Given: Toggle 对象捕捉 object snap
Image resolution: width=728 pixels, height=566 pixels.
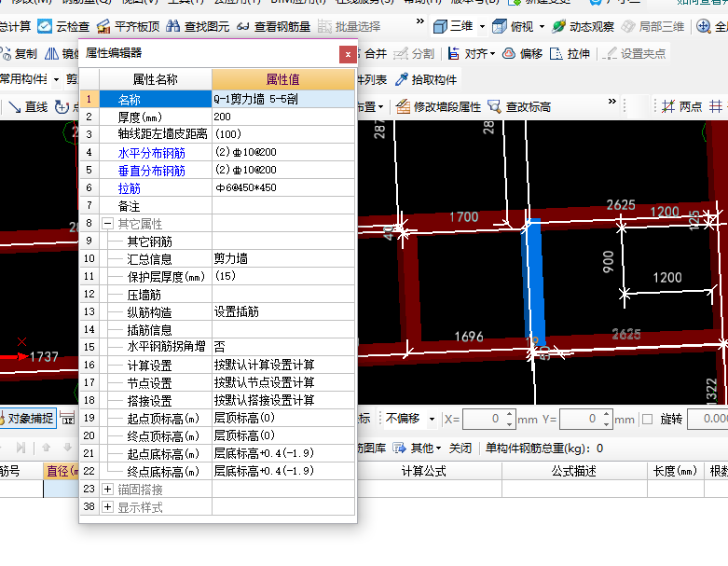Looking at the screenshot, I should [x=27, y=419].
